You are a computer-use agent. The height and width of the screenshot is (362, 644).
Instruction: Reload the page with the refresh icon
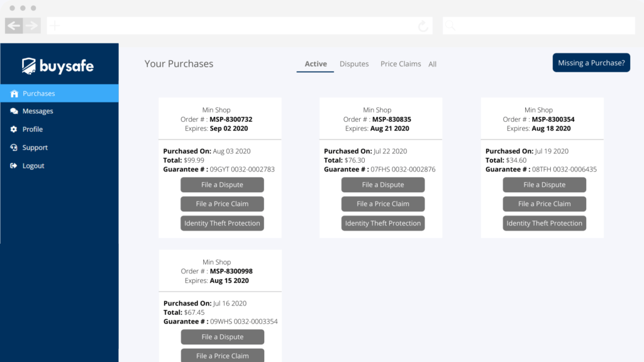coord(423,26)
